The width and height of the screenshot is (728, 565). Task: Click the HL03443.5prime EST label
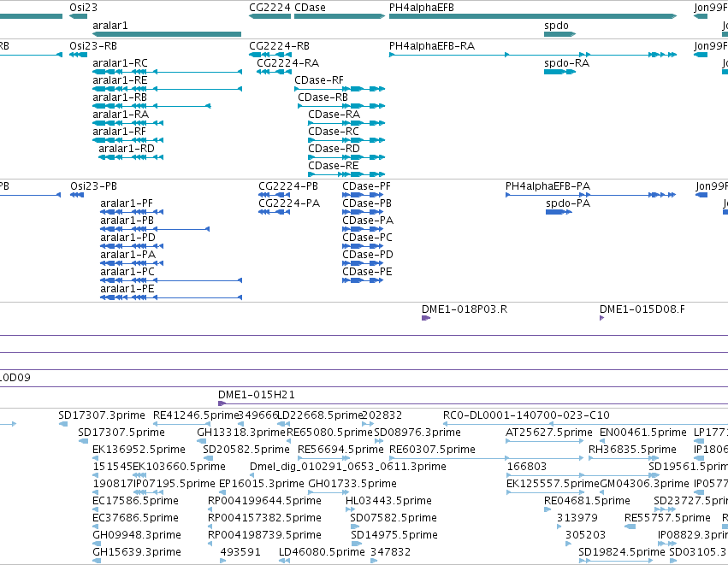(x=388, y=501)
